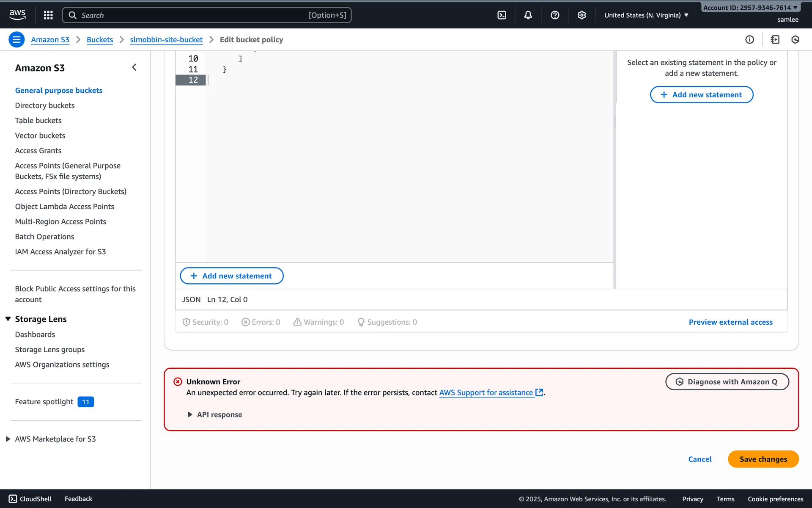Expand AWS Marketplace for S3 section

(x=8, y=439)
